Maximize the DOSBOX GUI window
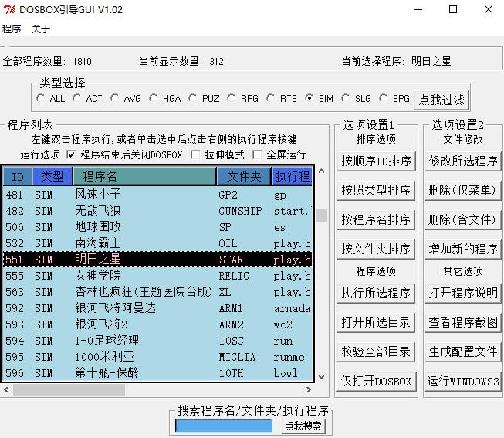 [x=453, y=9]
